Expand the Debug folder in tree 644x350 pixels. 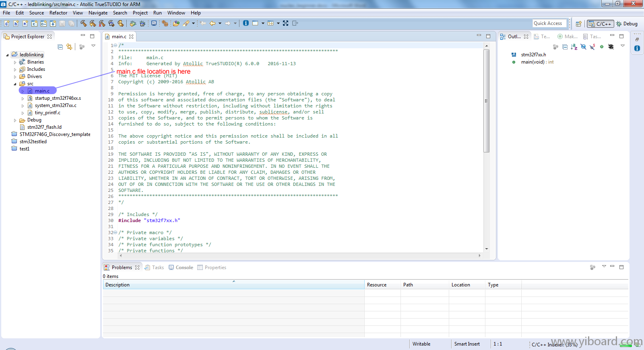pyautogui.click(x=15, y=120)
